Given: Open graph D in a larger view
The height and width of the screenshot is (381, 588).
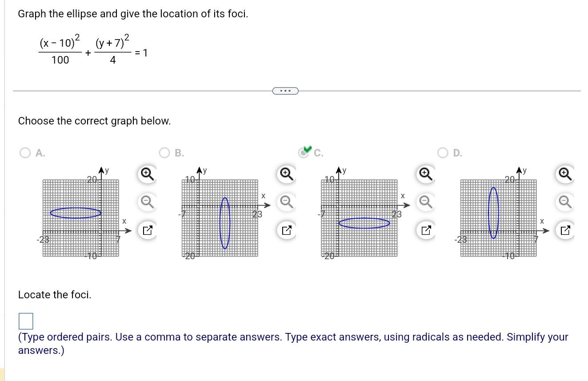Looking at the screenshot, I should (x=564, y=229).
